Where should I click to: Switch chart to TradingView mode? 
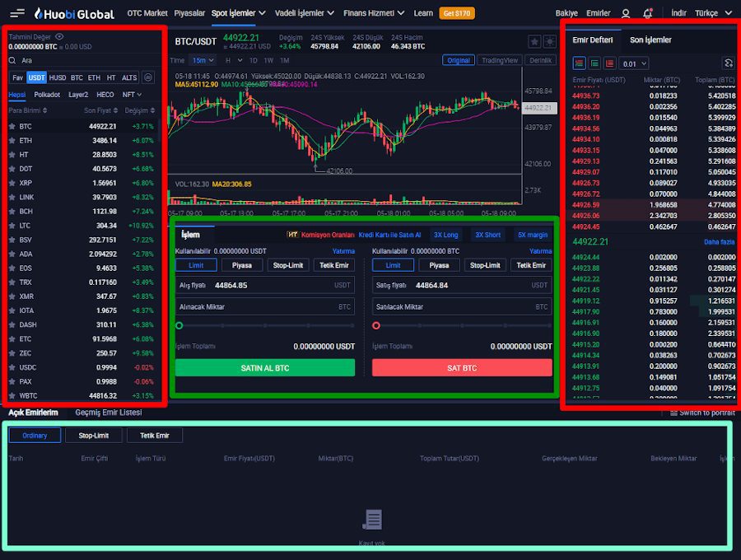tap(500, 60)
